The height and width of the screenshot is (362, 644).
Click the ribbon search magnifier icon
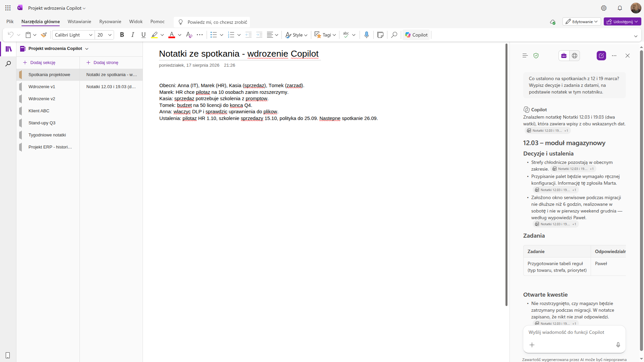click(x=394, y=35)
